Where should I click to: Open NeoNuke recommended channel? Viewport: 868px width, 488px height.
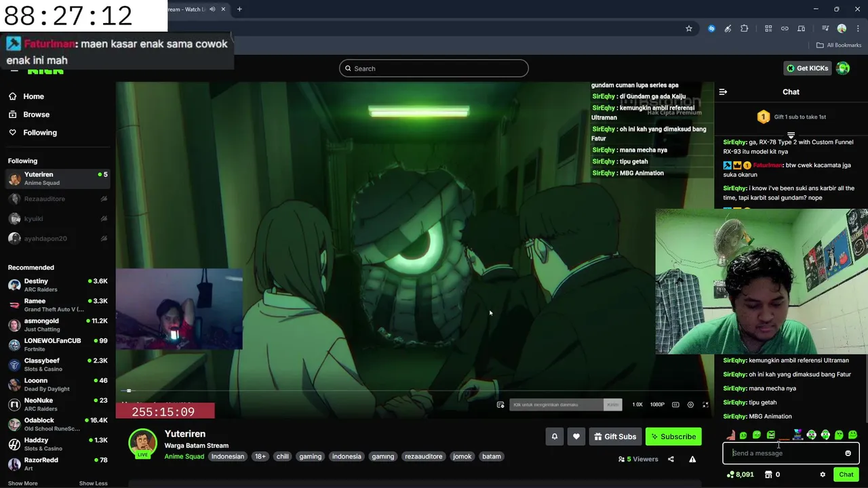tap(58, 404)
